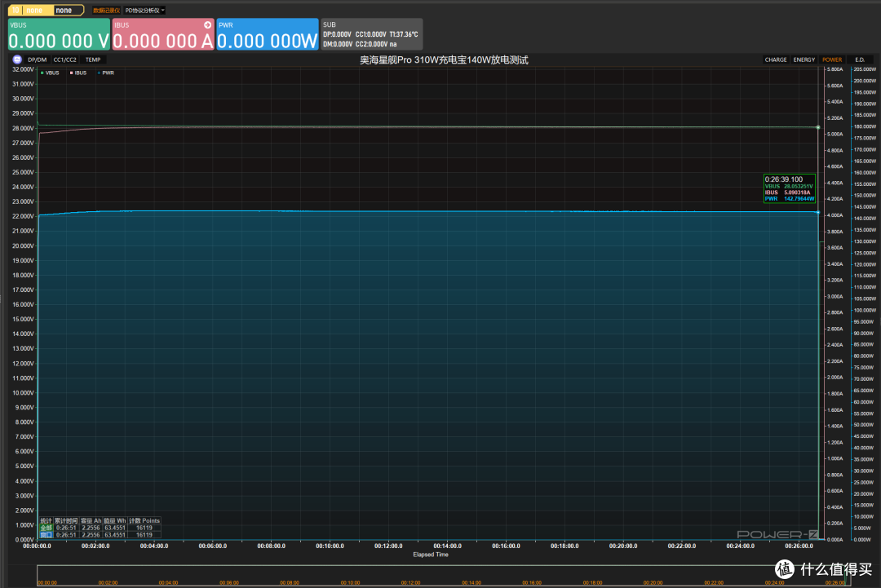Image resolution: width=881 pixels, height=588 pixels.
Task: Select the dark 'none' device tab
Action: click(68, 10)
